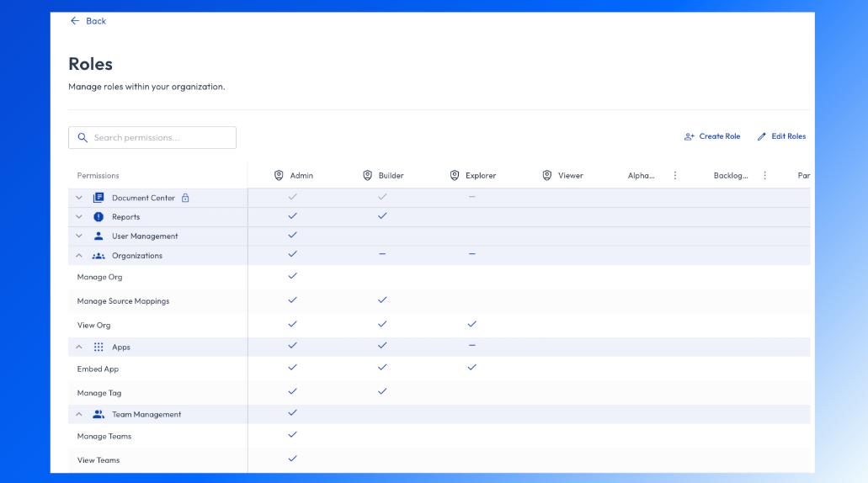This screenshot has width=868, height=483.
Task: Open the Alpha role options menu
Action: (675, 175)
